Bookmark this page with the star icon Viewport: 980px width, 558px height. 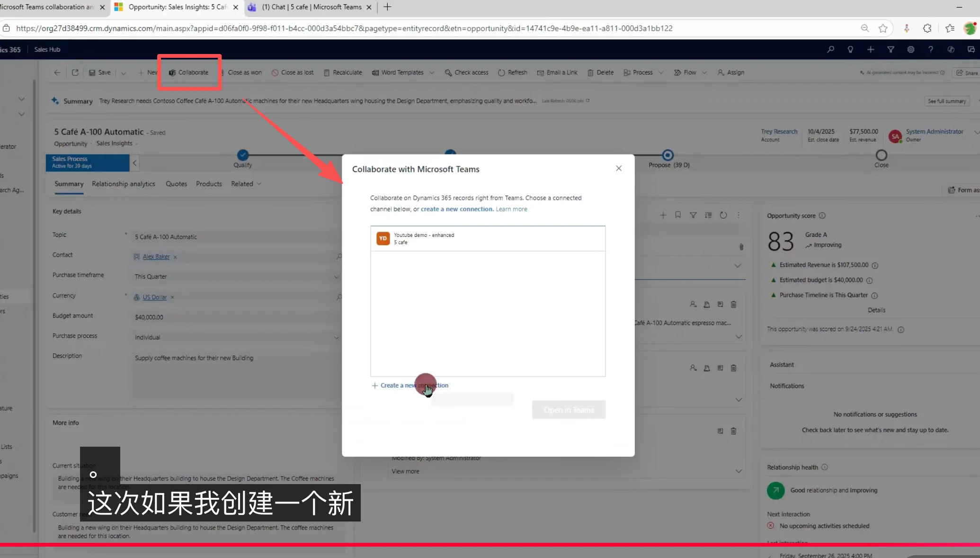pyautogui.click(x=883, y=28)
